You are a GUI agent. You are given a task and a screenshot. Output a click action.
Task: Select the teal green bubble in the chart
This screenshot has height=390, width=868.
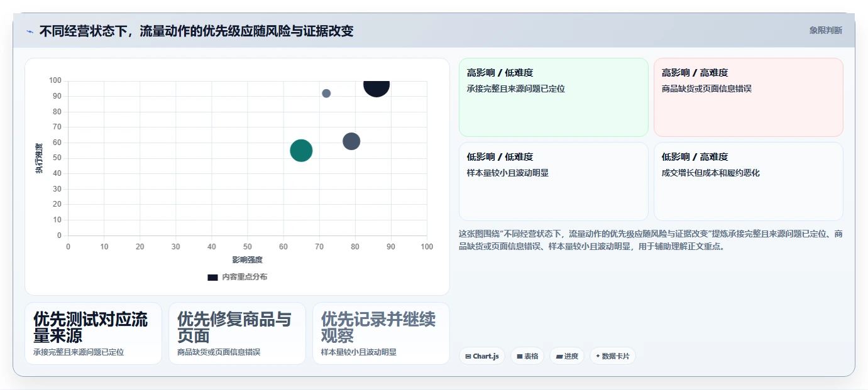point(301,151)
